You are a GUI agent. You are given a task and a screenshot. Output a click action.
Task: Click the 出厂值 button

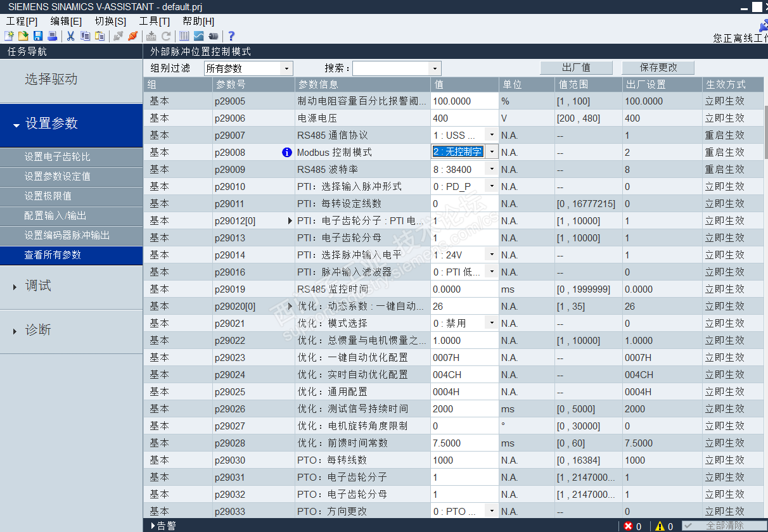pos(576,67)
